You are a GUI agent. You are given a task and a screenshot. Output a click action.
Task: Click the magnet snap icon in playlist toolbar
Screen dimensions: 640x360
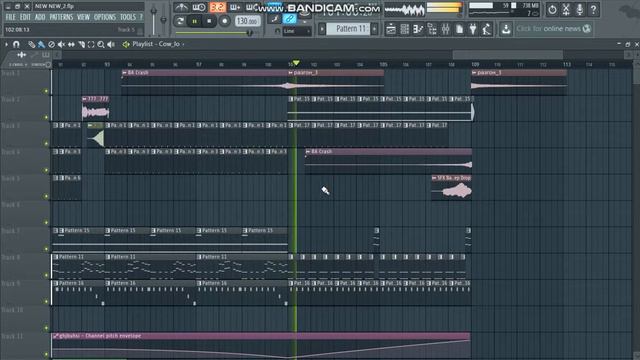click(x=16, y=44)
